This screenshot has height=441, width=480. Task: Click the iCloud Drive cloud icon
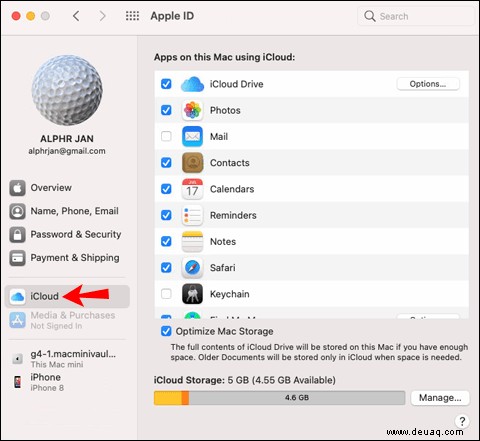point(192,84)
